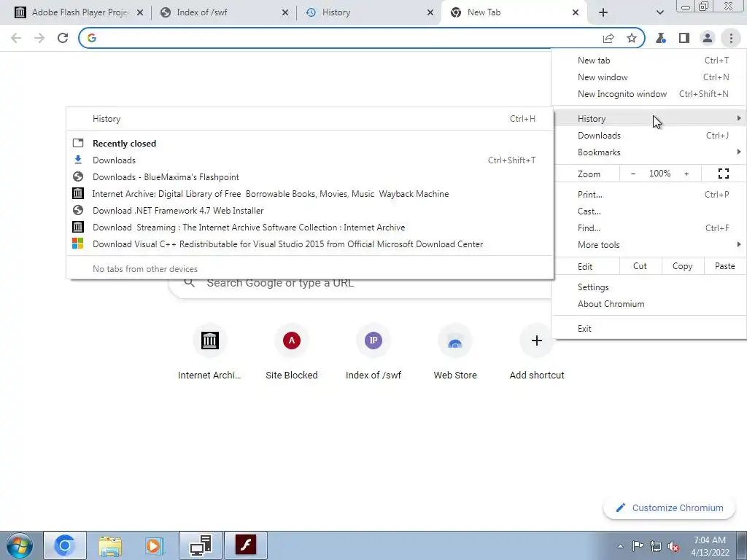
Task: Reopen Download Visual C++ Redistributable entry
Action: tap(309, 244)
